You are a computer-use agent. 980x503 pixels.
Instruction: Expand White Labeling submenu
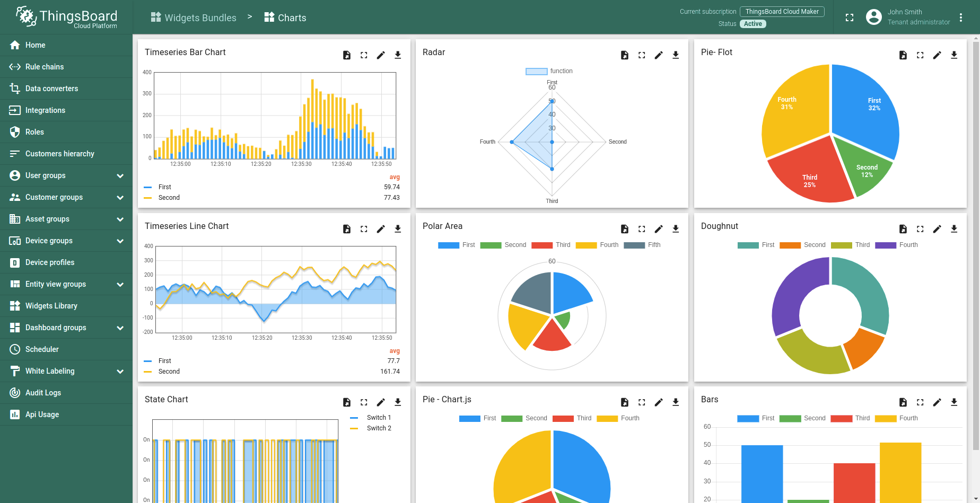click(x=120, y=371)
